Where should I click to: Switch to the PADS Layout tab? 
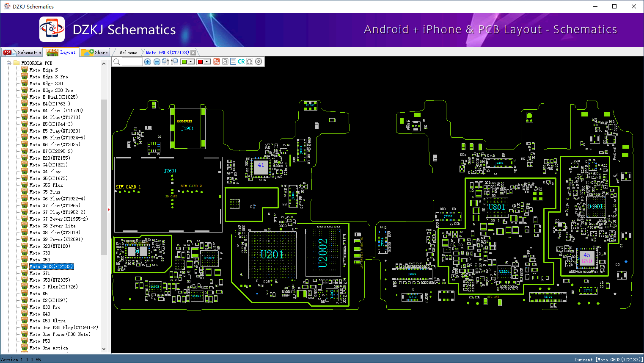point(62,52)
